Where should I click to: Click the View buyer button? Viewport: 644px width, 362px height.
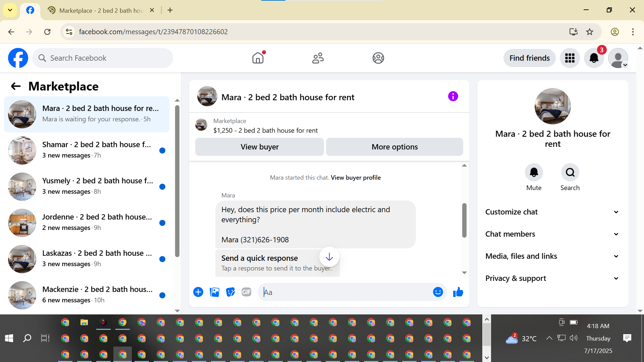(259, 147)
